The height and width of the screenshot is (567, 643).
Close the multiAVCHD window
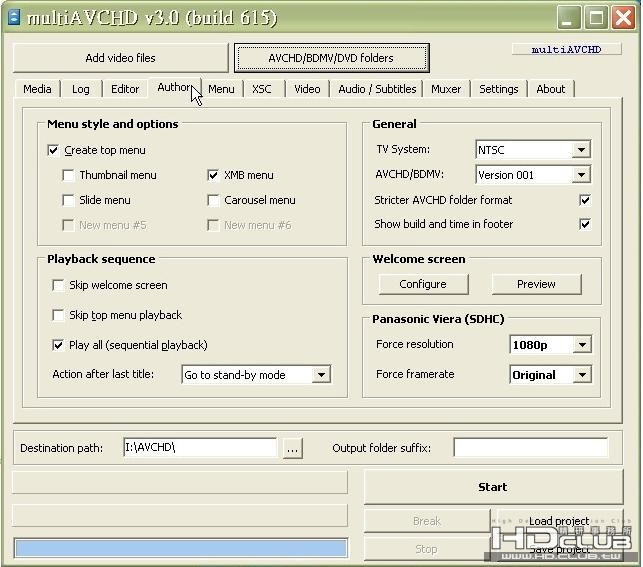623,18
